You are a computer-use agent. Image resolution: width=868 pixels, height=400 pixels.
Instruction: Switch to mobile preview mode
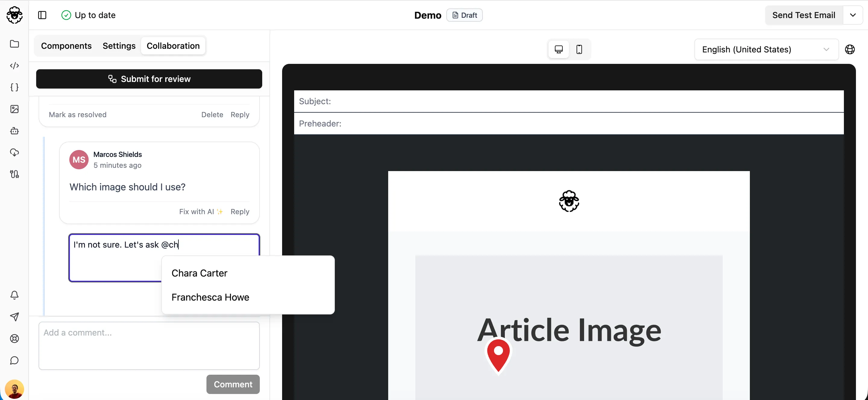(579, 49)
